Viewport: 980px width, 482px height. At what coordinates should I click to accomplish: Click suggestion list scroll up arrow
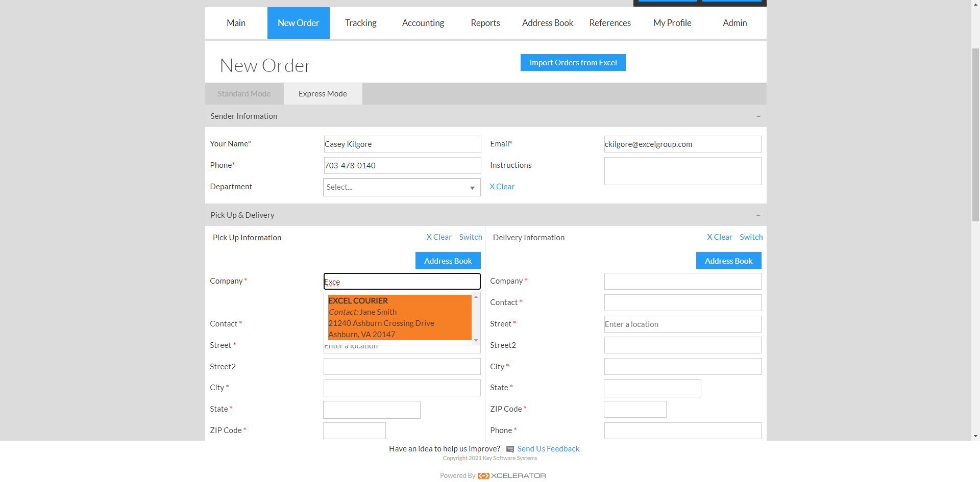click(x=476, y=297)
